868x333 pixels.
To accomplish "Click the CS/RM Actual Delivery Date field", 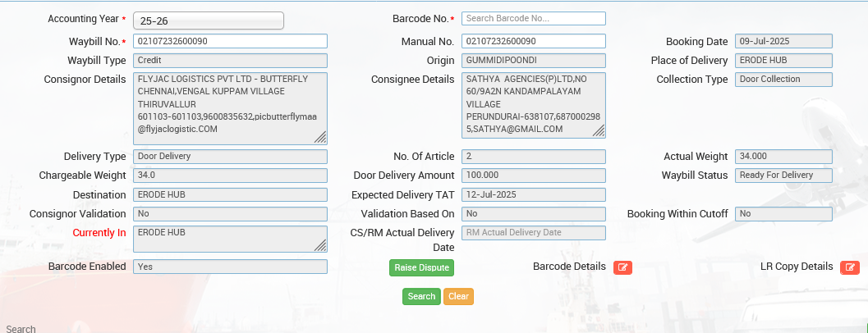I will coord(533,233).
